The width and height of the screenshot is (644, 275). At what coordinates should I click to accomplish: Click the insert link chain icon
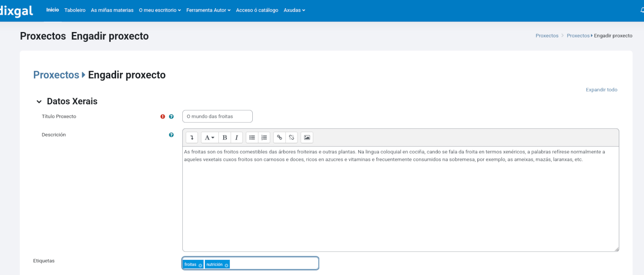[x=279, y=138]
